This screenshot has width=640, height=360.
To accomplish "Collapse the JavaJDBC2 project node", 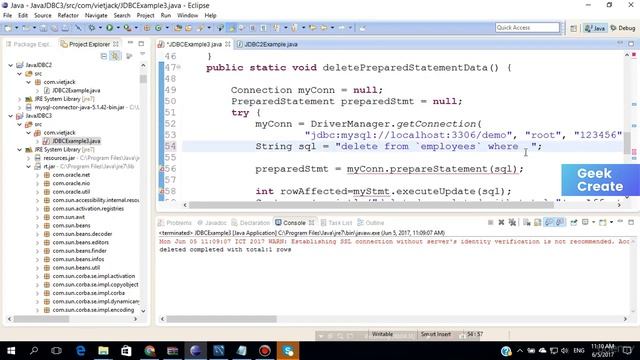I will [11, 65].
